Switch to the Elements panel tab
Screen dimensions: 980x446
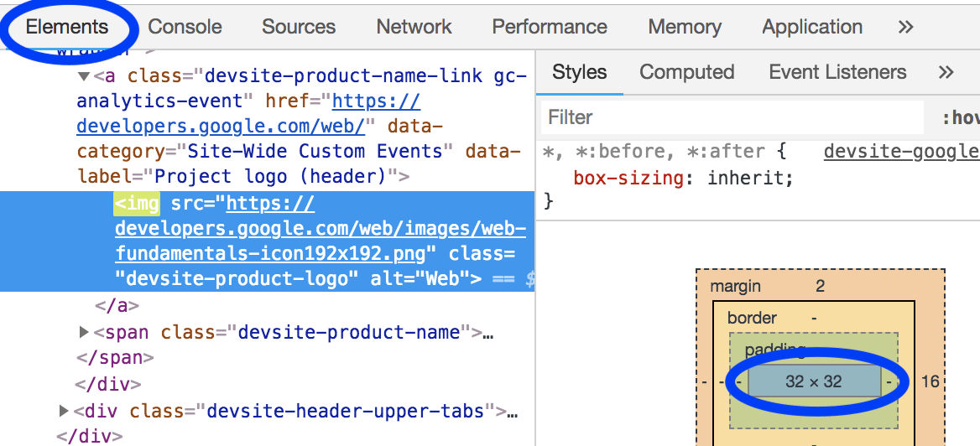click(x=67, y=27)
